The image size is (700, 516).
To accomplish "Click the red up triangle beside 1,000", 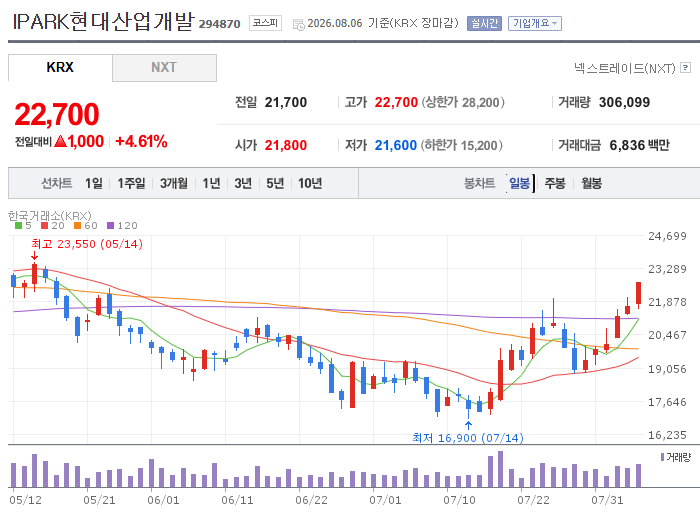I will (x=60, y=141).
